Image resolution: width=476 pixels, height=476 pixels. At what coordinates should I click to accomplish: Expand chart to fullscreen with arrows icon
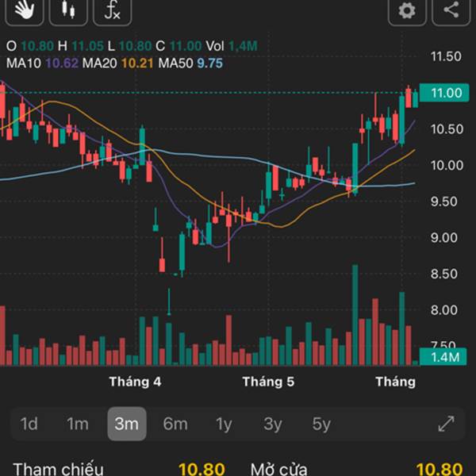pos(447,424)
